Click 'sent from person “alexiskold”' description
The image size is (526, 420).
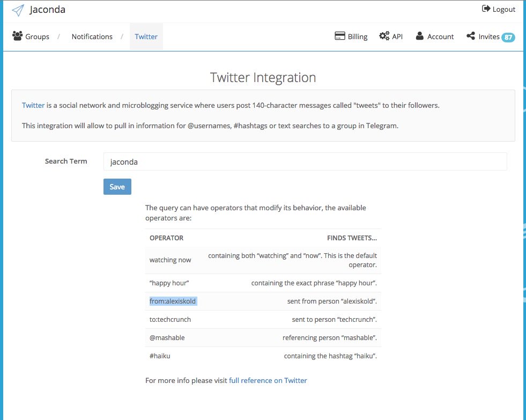pos(332,301)
